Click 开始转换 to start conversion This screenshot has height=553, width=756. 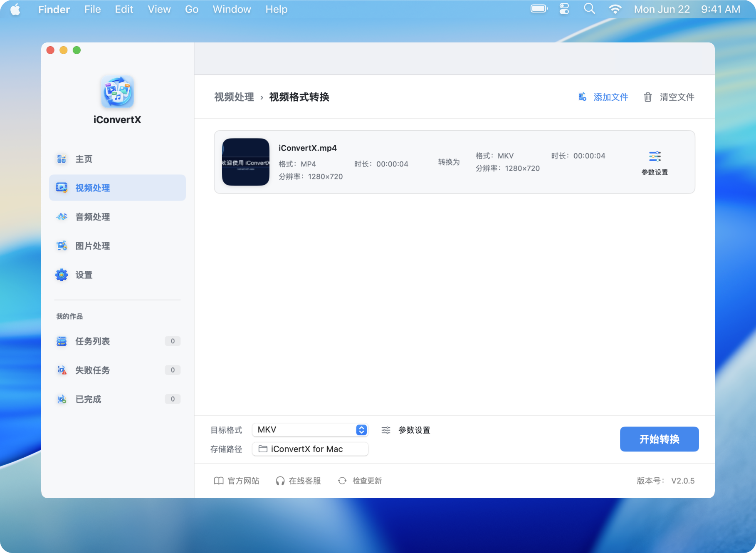[659, 439]
